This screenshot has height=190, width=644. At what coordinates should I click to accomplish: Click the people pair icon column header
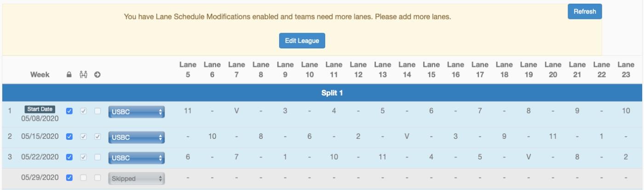83,75
